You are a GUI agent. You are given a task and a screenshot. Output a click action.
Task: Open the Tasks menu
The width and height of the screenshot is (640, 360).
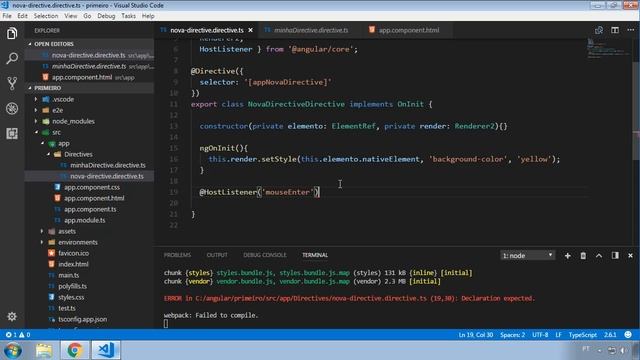point(128,16)
